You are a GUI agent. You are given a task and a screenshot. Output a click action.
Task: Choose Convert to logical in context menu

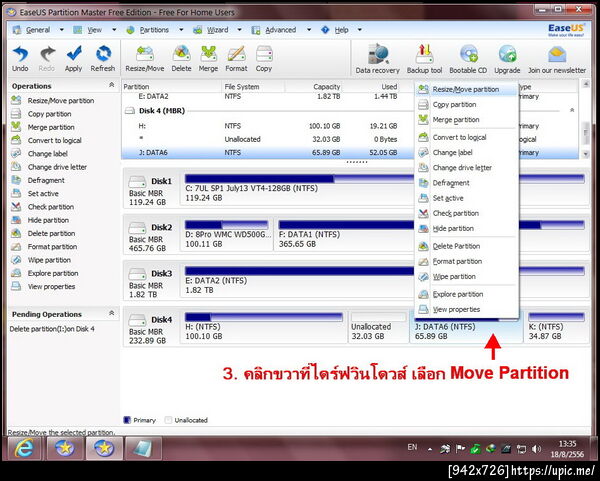click(x=466, y=137)
